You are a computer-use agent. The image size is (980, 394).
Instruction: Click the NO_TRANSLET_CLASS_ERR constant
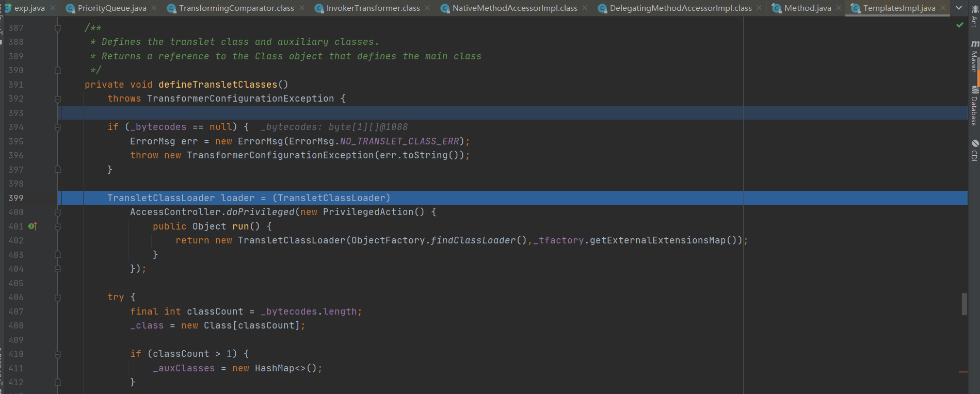click(399, 141)
